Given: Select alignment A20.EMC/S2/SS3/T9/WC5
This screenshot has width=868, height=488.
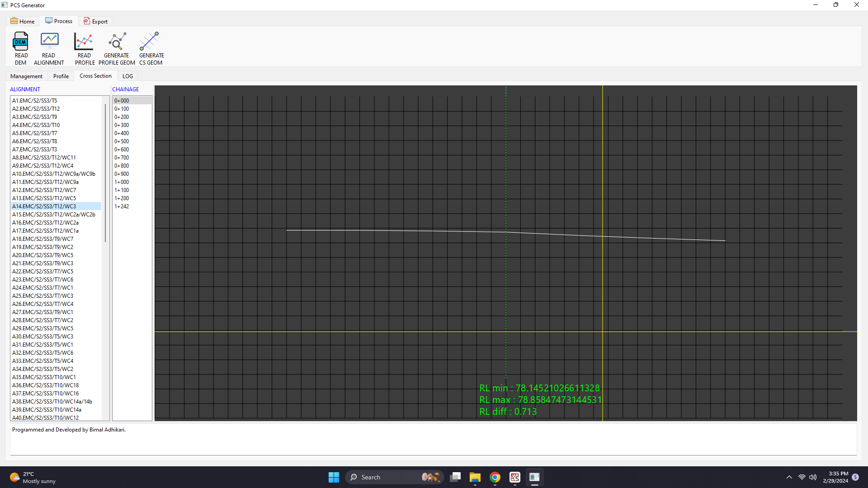Looking at the screenshot, I should coord(42,255).
